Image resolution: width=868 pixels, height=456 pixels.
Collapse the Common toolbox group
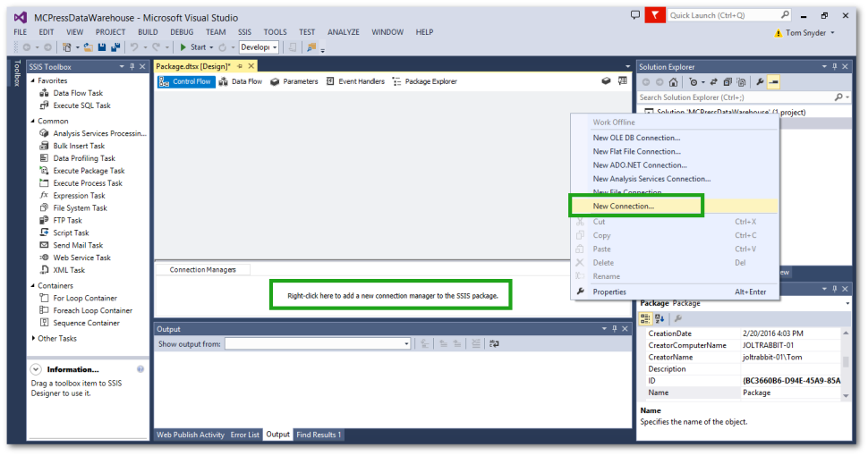(x=32, y=122)
